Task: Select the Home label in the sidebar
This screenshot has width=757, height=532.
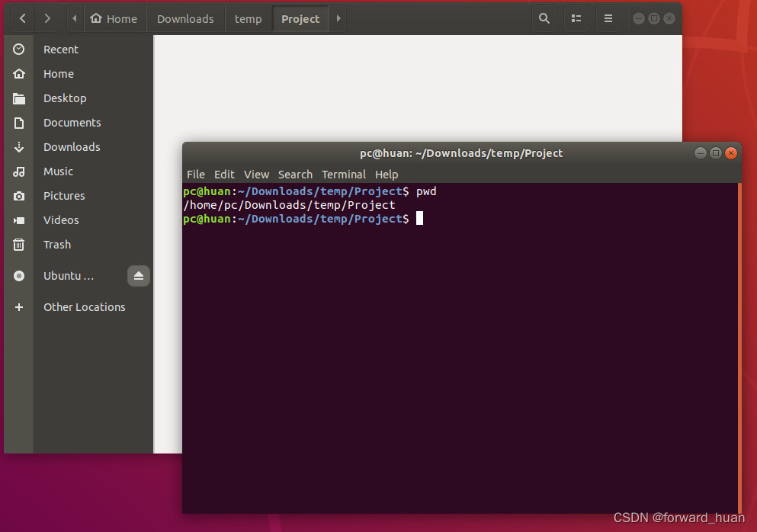Action: click(x=59, y=74)
